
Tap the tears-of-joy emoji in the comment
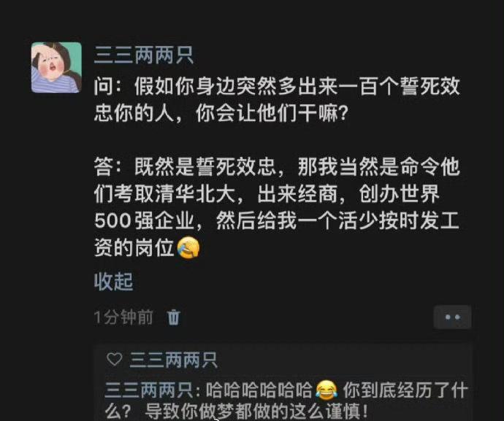pos(327,390)
